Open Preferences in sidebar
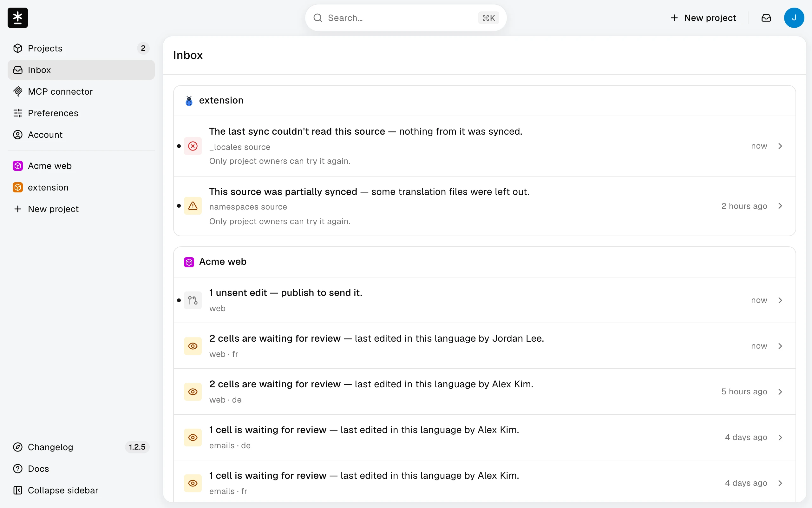Screen dimensions: 812x508 (81, 113)
